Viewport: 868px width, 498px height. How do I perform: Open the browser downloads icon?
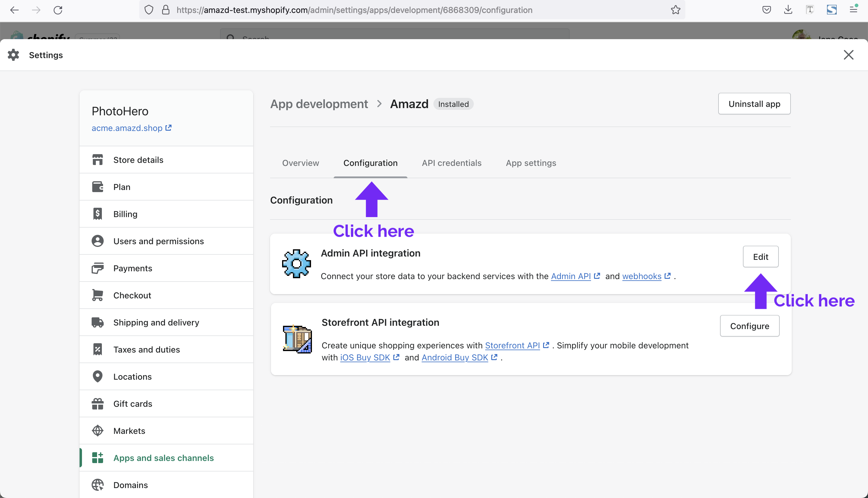point(788,10)
